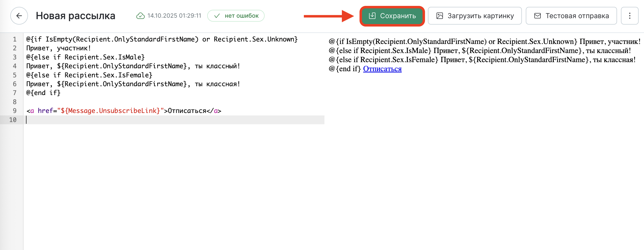The width and height of the screenshot is (644, 250).
Task: Click editor line ending 'ты классная!'
Action: coord(133,84)
